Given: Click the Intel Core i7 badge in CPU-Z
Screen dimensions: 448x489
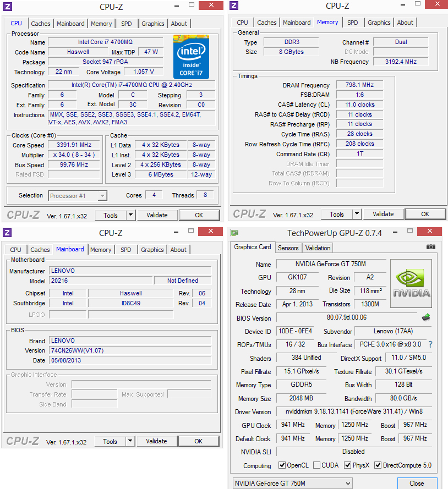Looking at the screenshot, I should (191, 57).
